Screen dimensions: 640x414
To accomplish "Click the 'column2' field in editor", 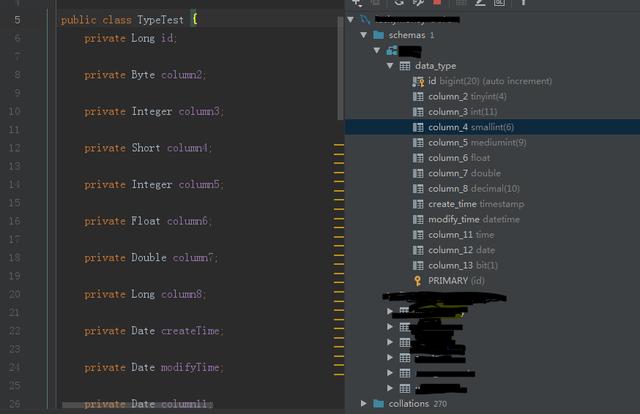I will click(x=182, y=75).
